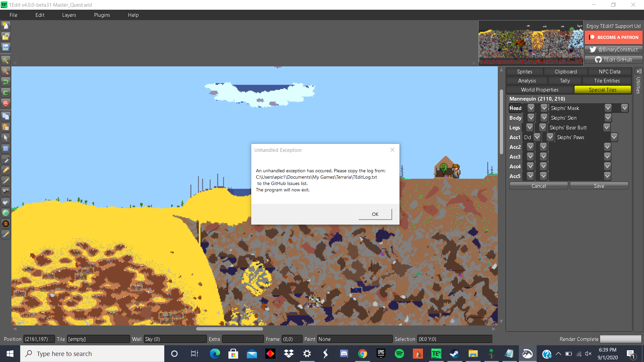644x362 pixels.
Task: Create a new world
Action: pyautogui.click(x=5, y=26)
